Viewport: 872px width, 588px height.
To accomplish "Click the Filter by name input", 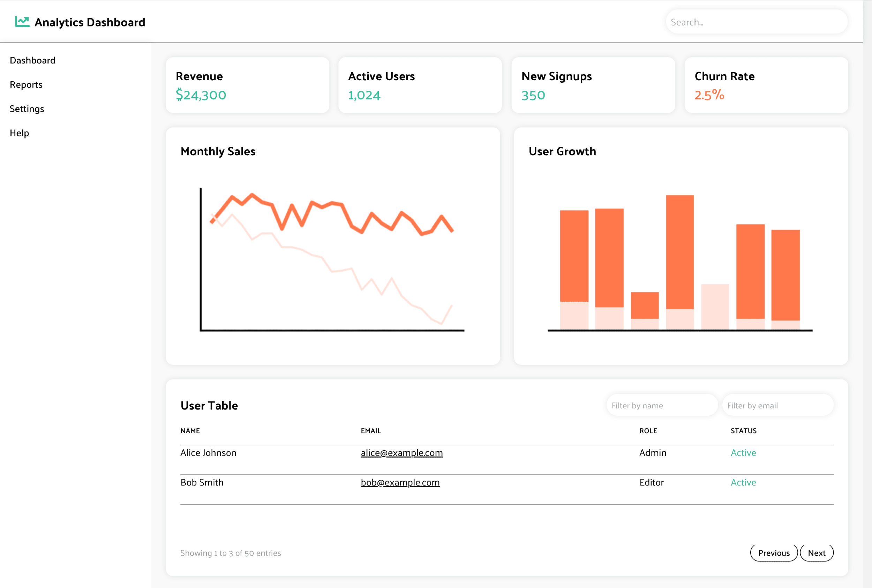I will [x=662, y=405].
